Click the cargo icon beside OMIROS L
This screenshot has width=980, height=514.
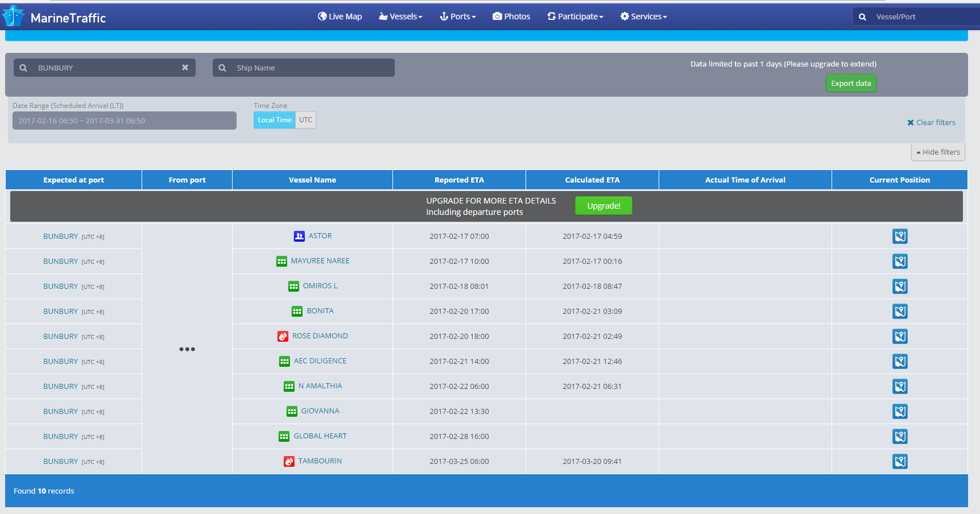293,286
